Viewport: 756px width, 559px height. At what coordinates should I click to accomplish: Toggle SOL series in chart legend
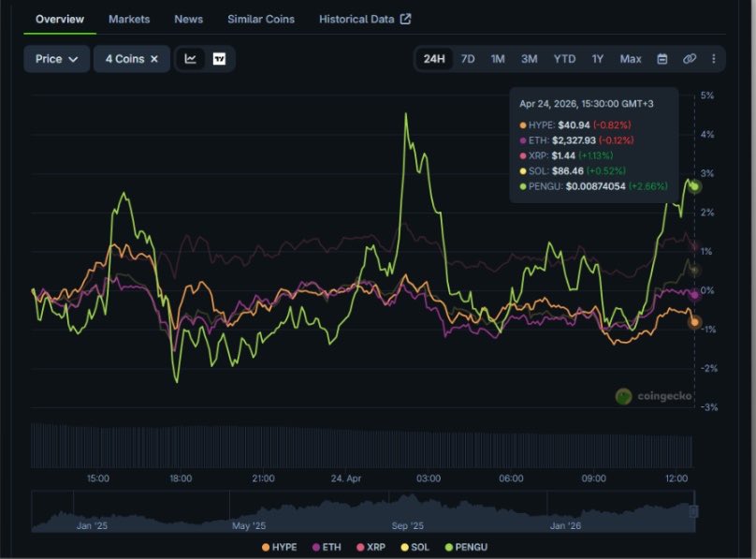pyautogui.click(x=414, y=547)
